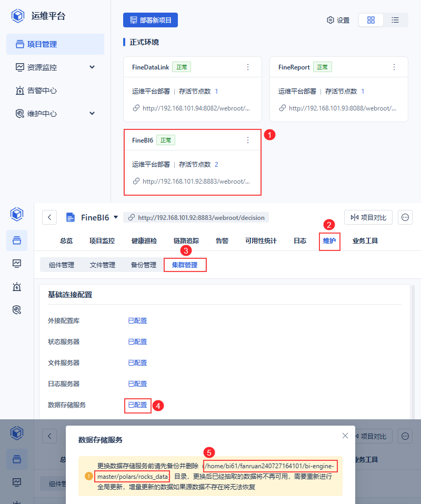Open the webroot/decision URL link
This screenshot has height=504, width=421.
click(x=196, y=218)
